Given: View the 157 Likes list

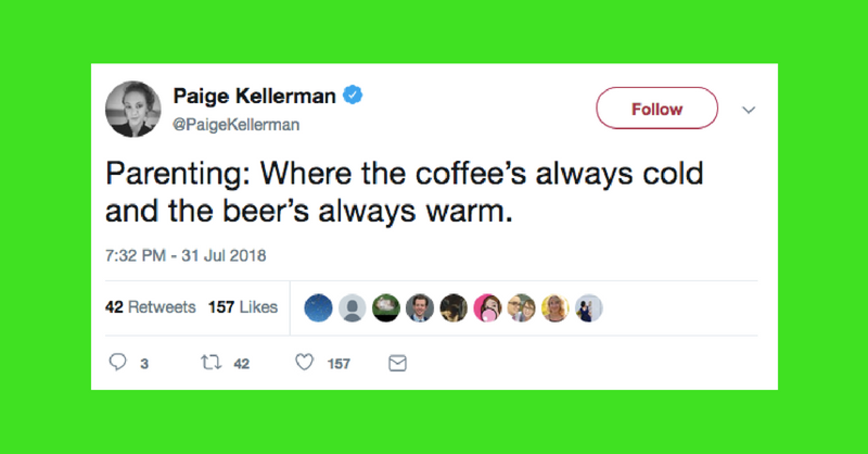Looking at the screenshot, I should coord(243,307).
